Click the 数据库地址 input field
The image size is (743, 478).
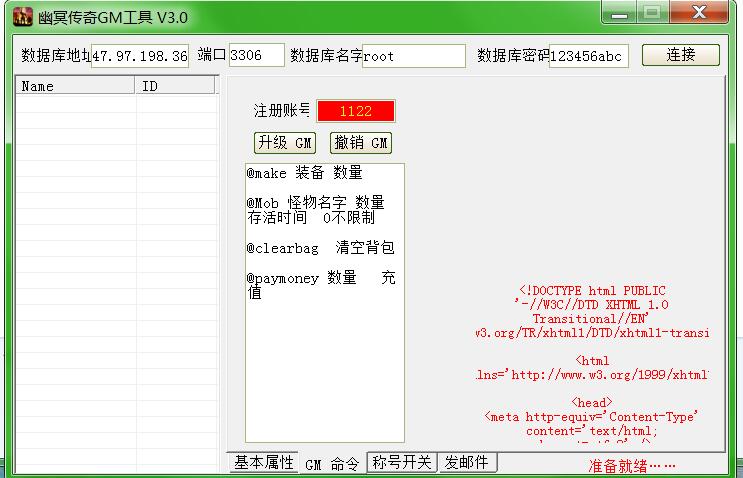pos(140,56)
